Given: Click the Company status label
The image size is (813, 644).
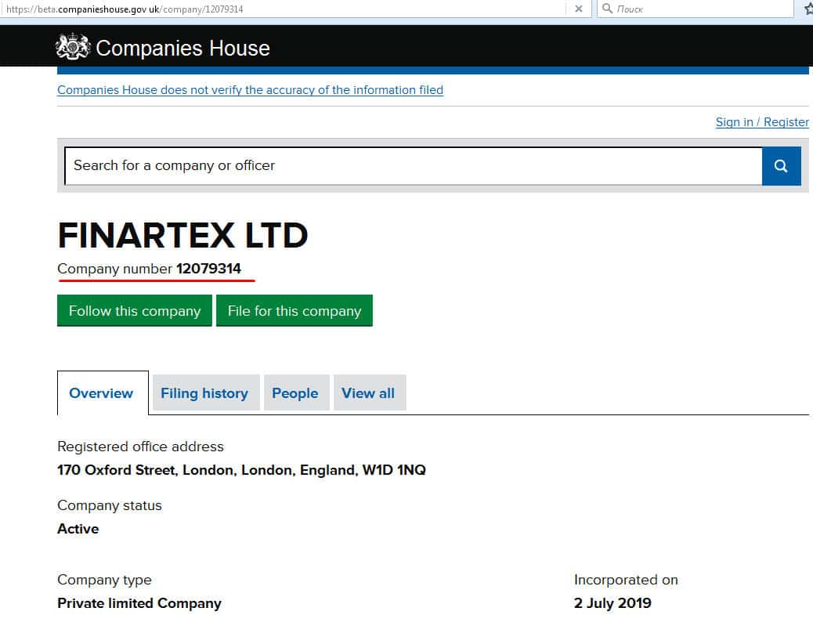Looking at the screenshot, I should click(x=110, y=505).
